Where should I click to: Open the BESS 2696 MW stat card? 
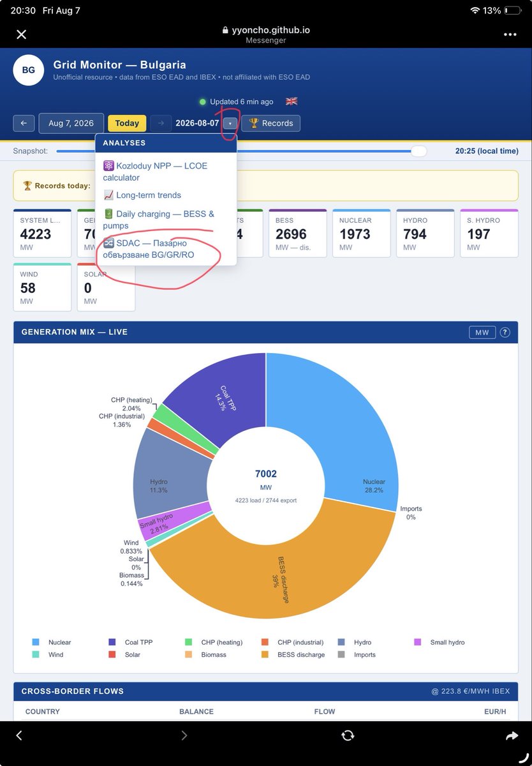click(x=298, y=233)
